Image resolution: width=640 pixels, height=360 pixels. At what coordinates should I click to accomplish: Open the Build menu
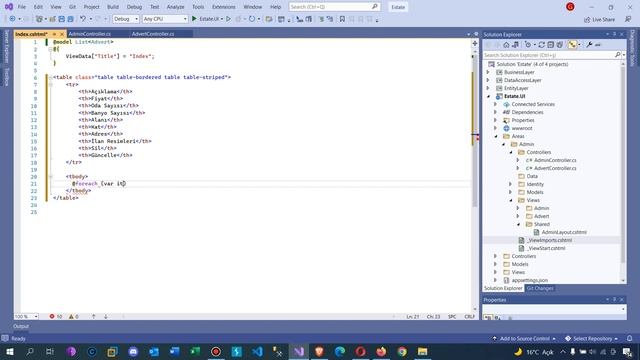[113, 7]
